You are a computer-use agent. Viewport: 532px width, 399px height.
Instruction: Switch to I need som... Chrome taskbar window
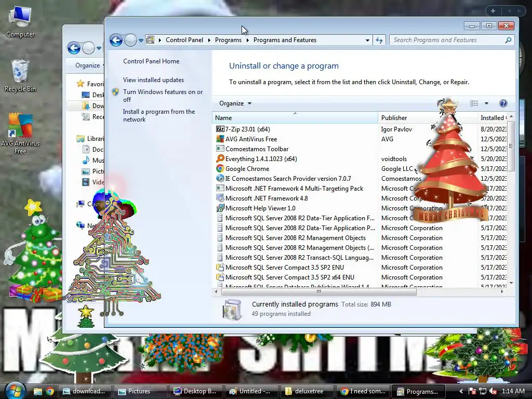click(x=362, y=392)
